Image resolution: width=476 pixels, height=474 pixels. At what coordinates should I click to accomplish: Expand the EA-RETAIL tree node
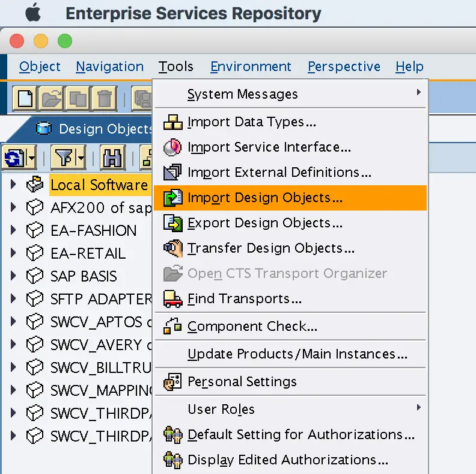(13, 253)
